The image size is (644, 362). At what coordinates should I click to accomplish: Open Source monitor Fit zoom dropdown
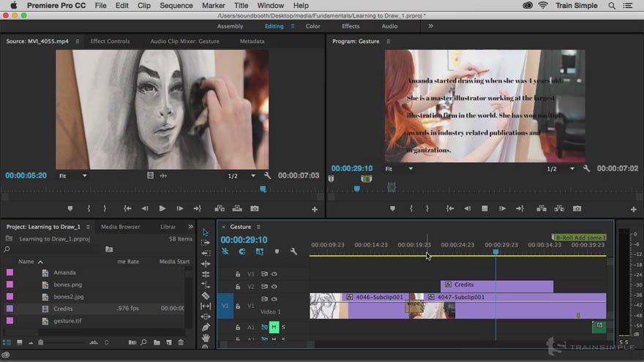pyautogui.click(x=72, y=176)
